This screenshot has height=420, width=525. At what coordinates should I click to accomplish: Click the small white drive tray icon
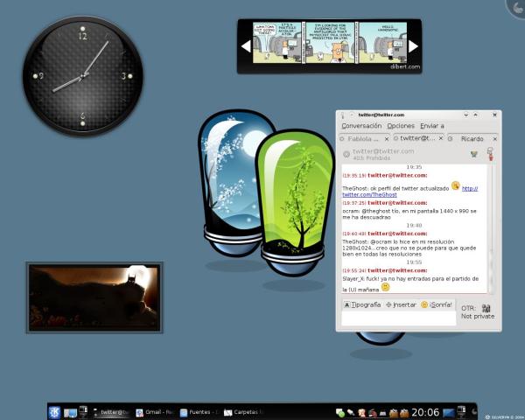382,413
